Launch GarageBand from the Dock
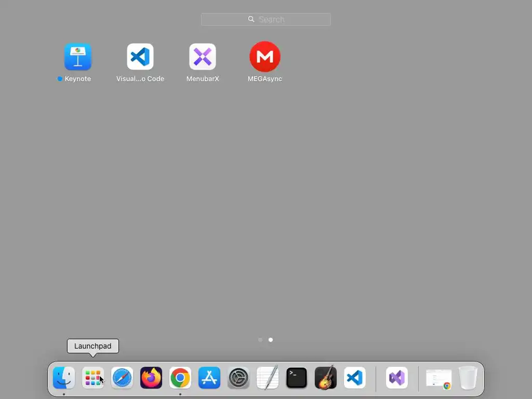This screenshot has height=399, width=532. (x=326, y=378)
